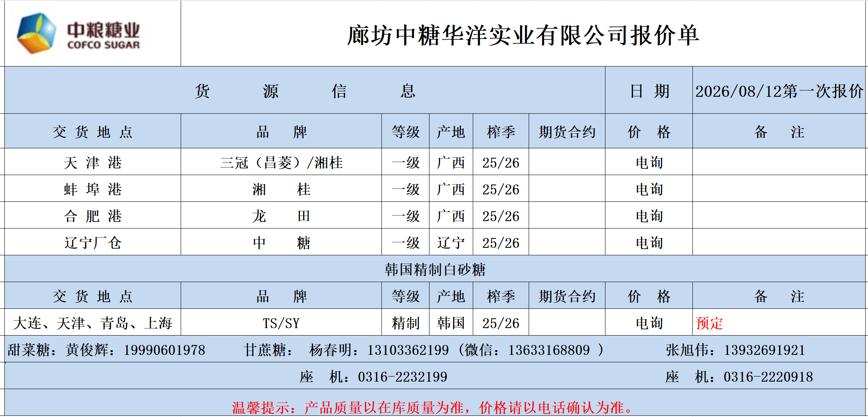
Task: Select the 电询 price in the TS/SY row
Action: pos(649,323)
